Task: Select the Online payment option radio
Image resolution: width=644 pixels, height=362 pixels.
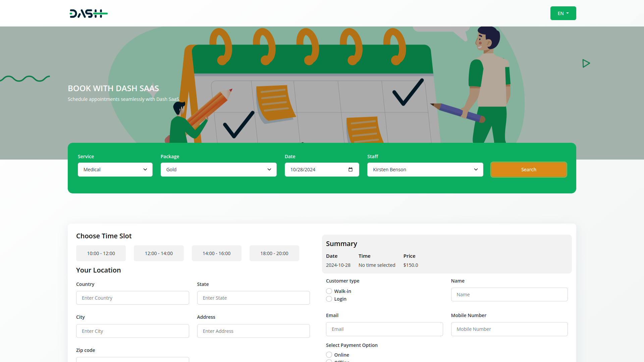Action: pos(329,355)
